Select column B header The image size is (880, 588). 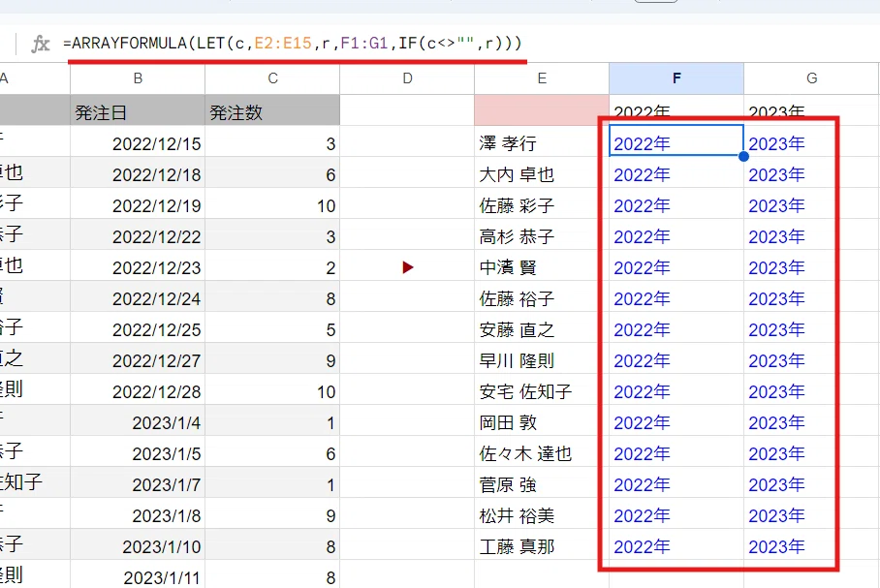[138, 78]
